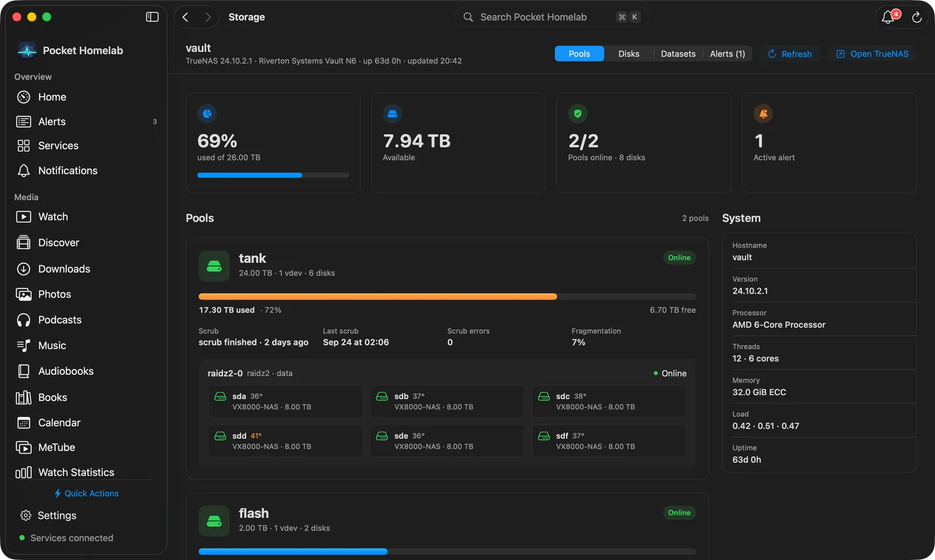Select the sdc disk card

(609, 401)
